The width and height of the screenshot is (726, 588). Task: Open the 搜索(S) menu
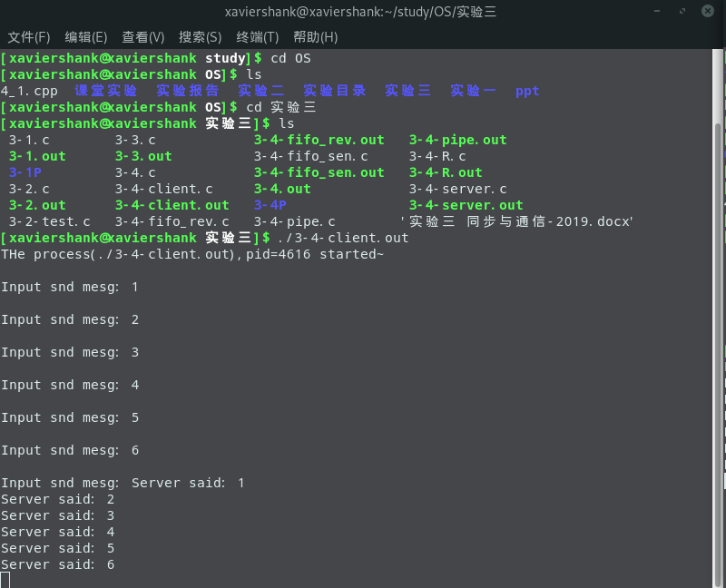(200, 37)
